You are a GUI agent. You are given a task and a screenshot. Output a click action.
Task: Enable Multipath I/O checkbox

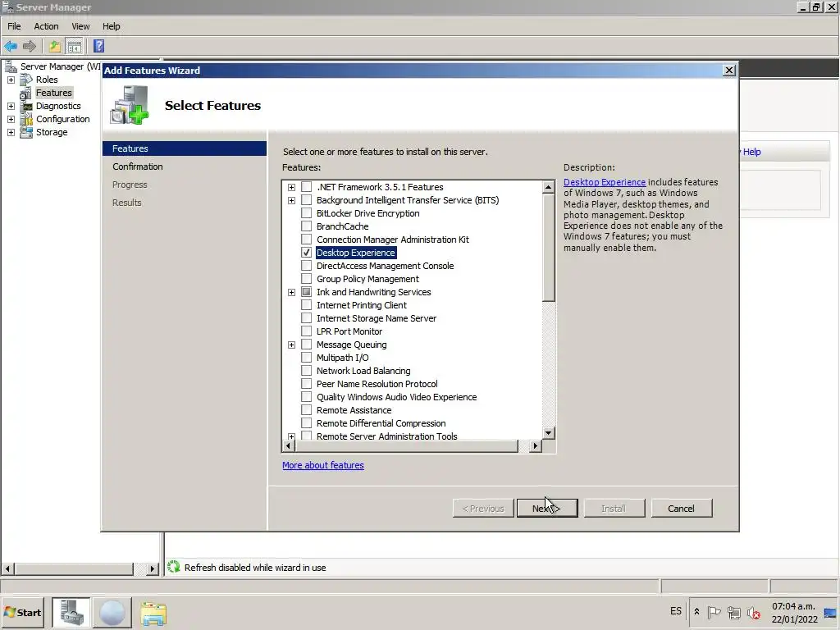click(307, 358)
